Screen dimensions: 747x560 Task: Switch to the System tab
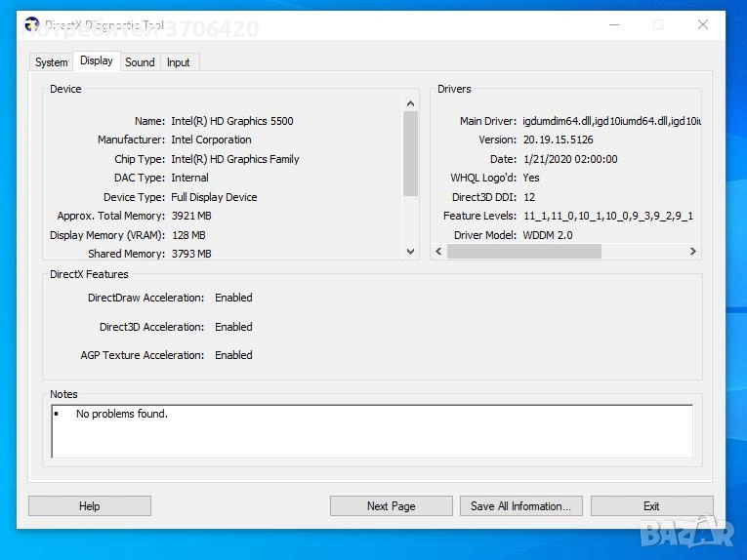click(51, 62)
